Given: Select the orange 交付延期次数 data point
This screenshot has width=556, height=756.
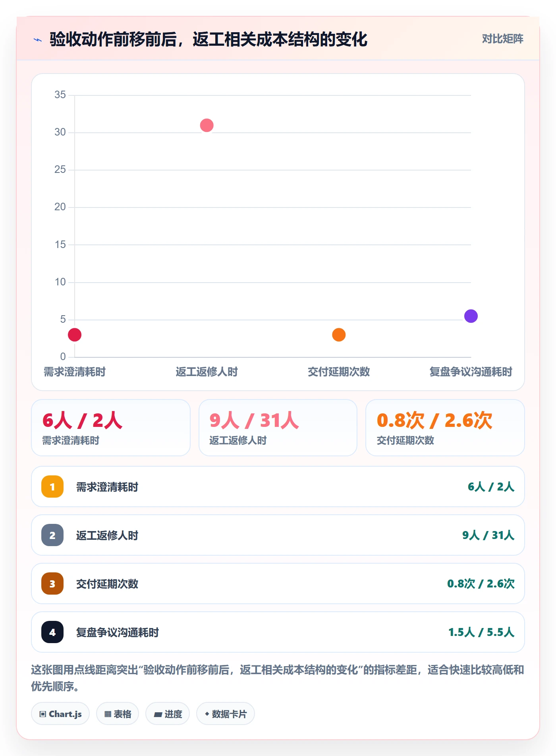Looking at the screenshot, I should (339, 335).
